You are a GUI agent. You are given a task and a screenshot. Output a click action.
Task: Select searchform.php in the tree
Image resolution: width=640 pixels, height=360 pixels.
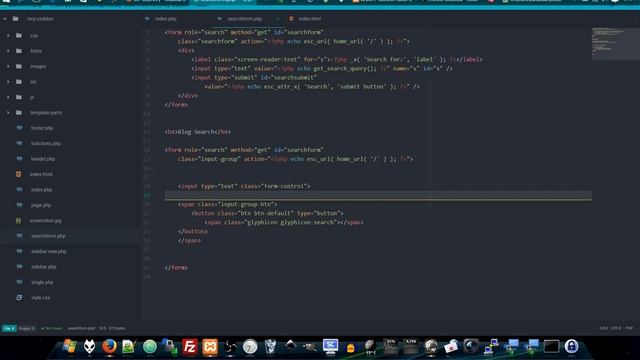(48, 236)
